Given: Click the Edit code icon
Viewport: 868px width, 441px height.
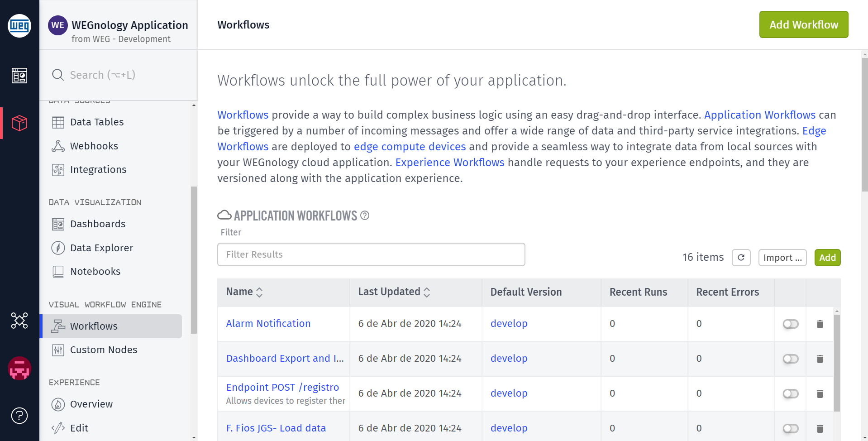Looking at the screenshot, I should (x=58, y=428).
